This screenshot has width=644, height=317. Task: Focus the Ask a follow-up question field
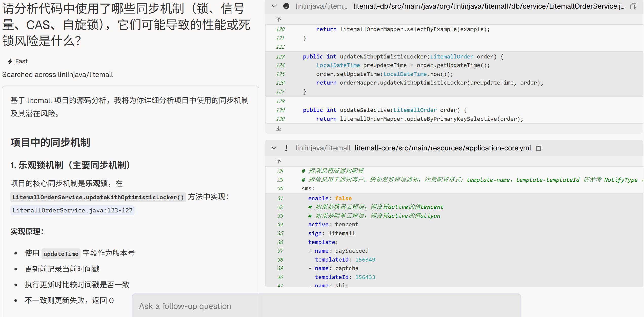pyautogui.click(x=326, y=306)
